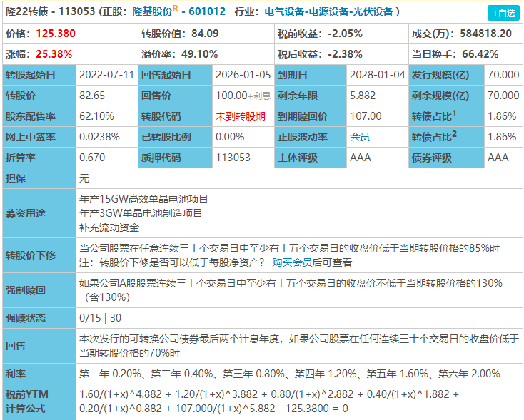Viewport: 524px width, 420px height.
Task: Click the 税后收益 value -2.38%
Action: pyautogui.click(x=346, y=54)
